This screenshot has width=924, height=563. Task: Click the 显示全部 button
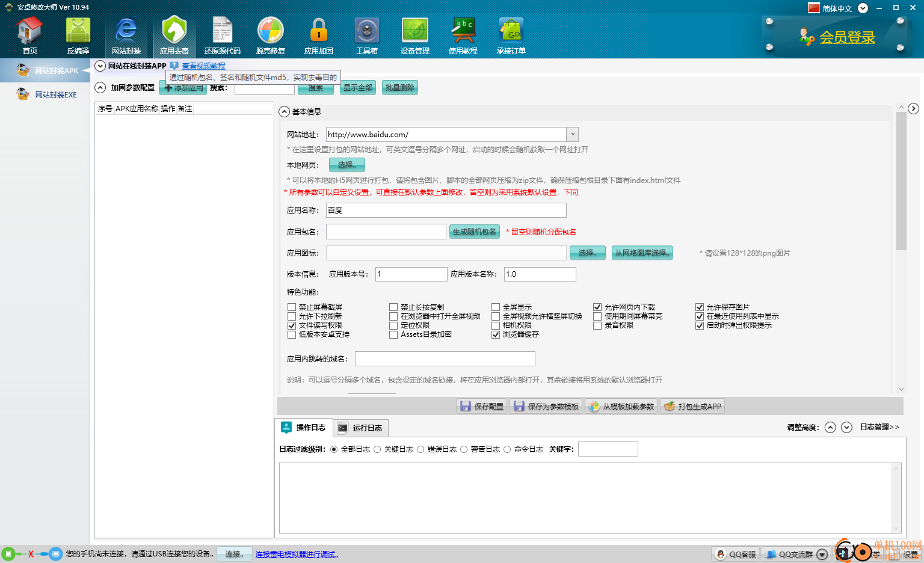coord(358,88)
